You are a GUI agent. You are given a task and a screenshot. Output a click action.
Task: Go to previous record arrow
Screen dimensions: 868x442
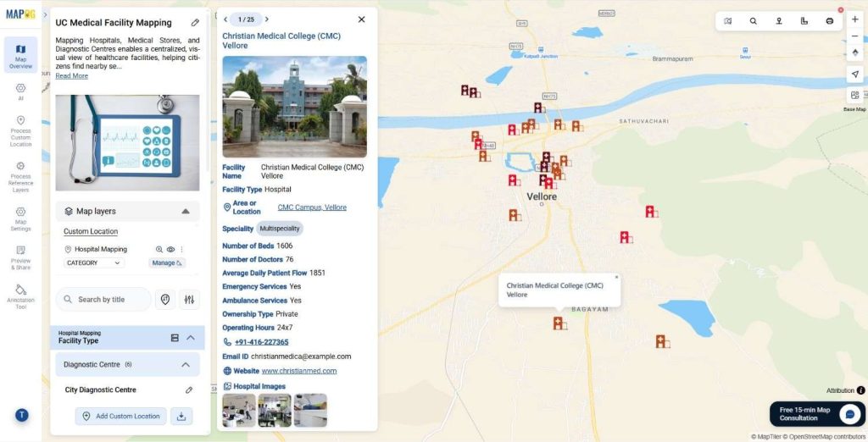pos(225,19)
